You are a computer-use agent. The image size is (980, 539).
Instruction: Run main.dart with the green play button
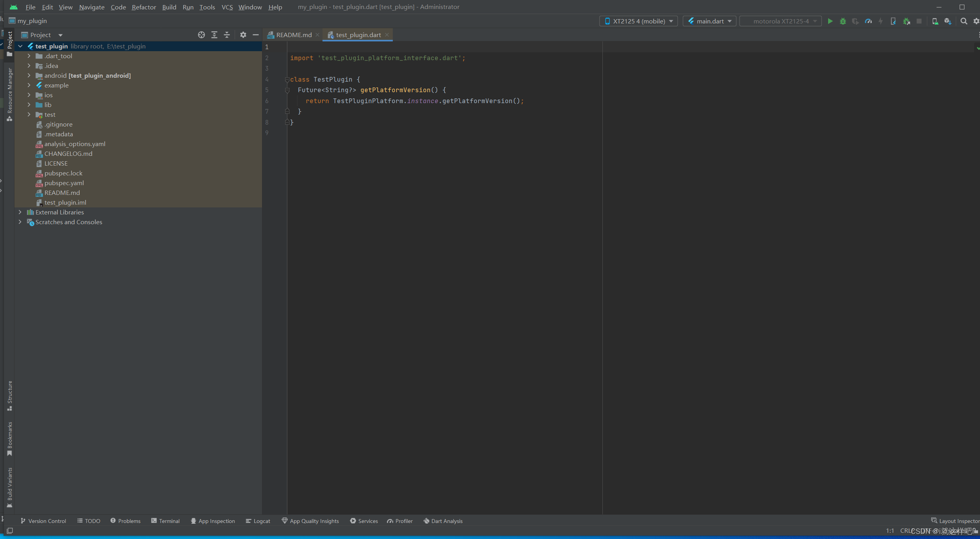(x=830, y=21)
